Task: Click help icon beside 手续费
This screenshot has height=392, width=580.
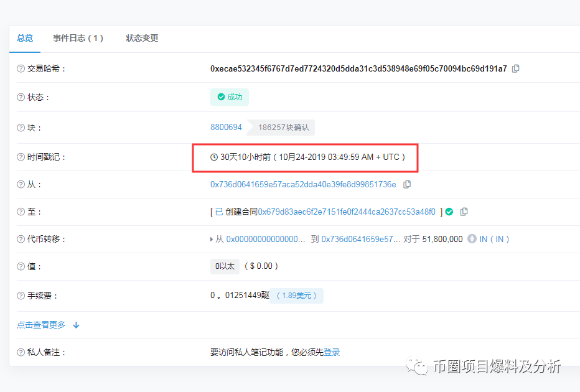Action: point(21,296)
